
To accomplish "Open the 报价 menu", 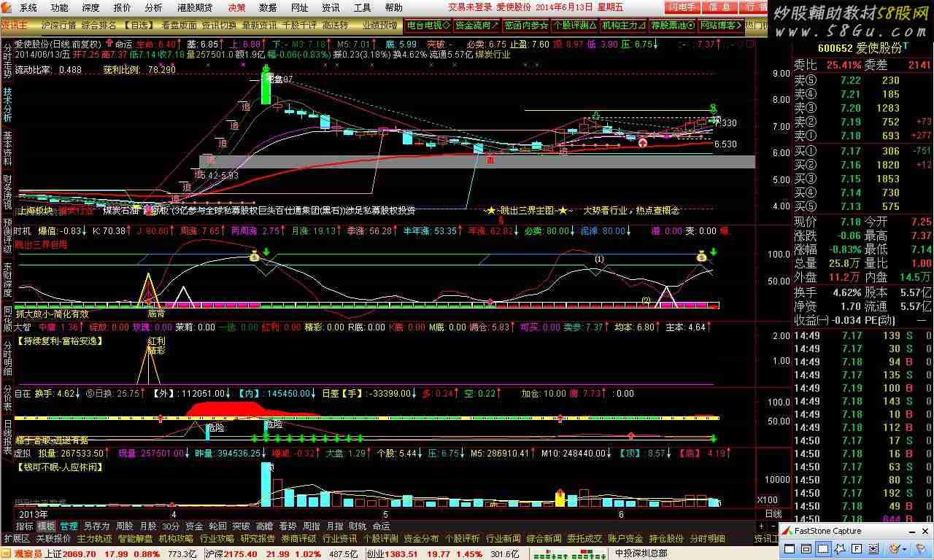I will point(123,7).
